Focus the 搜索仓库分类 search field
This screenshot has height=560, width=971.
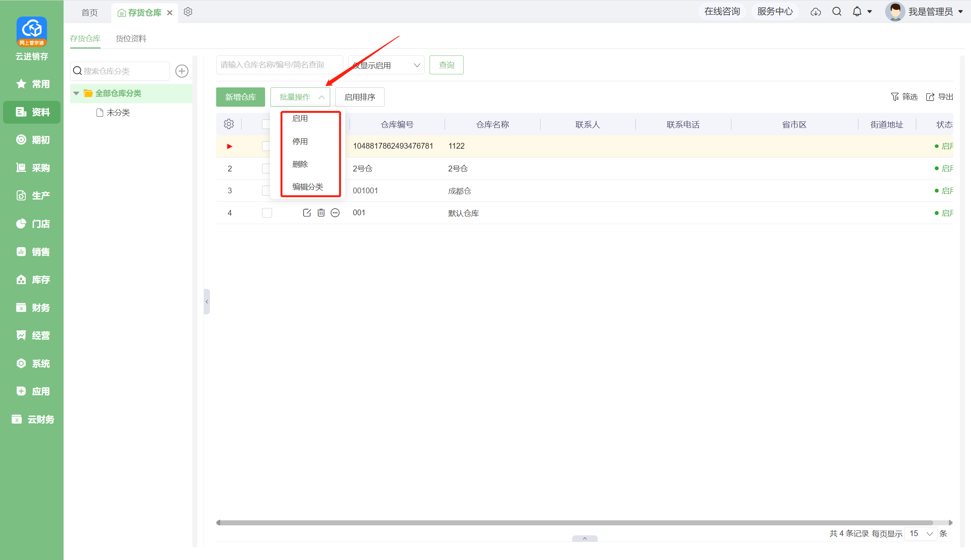[120, 71]
